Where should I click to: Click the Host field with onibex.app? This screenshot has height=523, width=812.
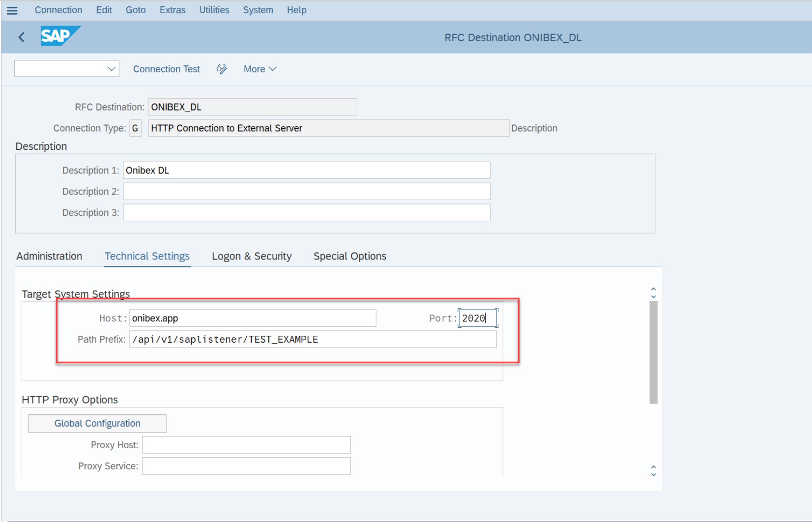point(253,319)
